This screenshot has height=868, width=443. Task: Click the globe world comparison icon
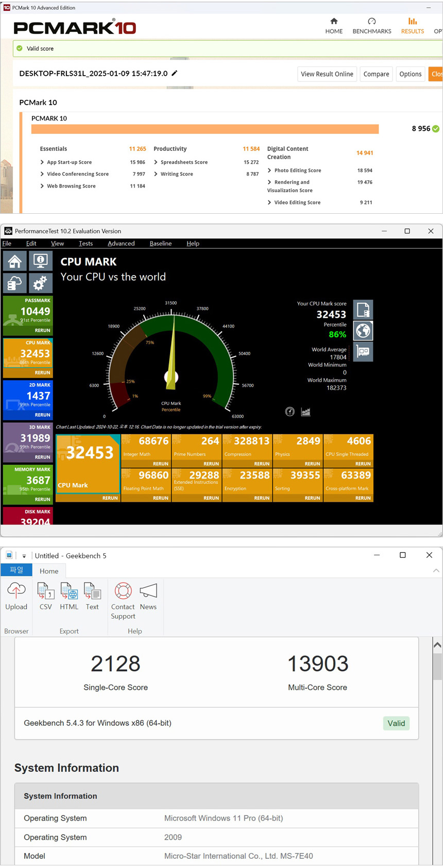363,331
